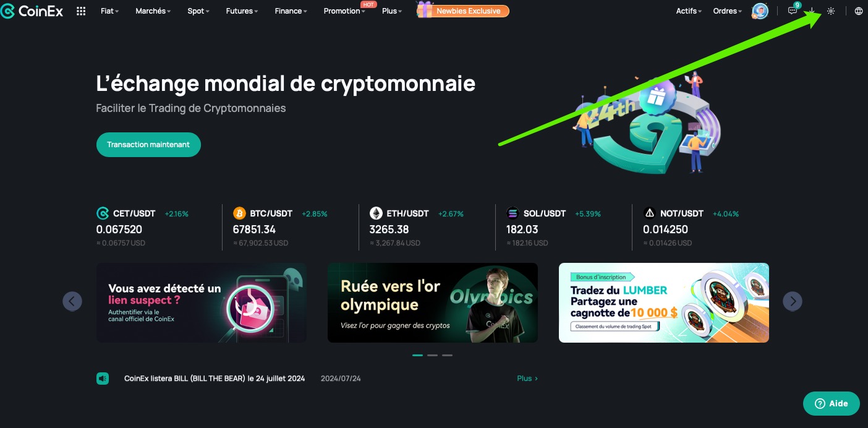Expand the Ordres dropdown
The width and height of the screenshot is (868, 428).
tap(728, 11)
